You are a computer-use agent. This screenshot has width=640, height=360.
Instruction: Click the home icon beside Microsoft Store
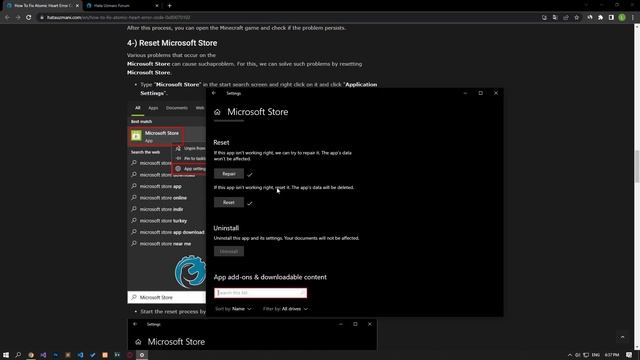pyautogui.click(x=217, y=112)
